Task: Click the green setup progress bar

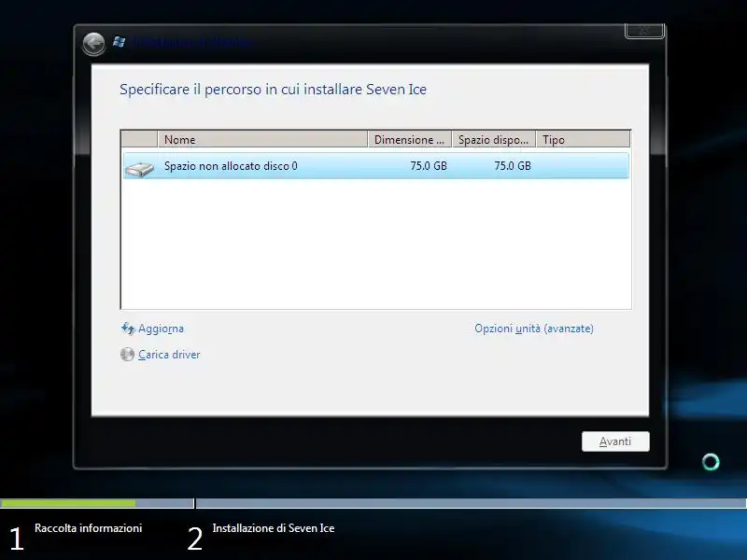Action: coord(67,503)
